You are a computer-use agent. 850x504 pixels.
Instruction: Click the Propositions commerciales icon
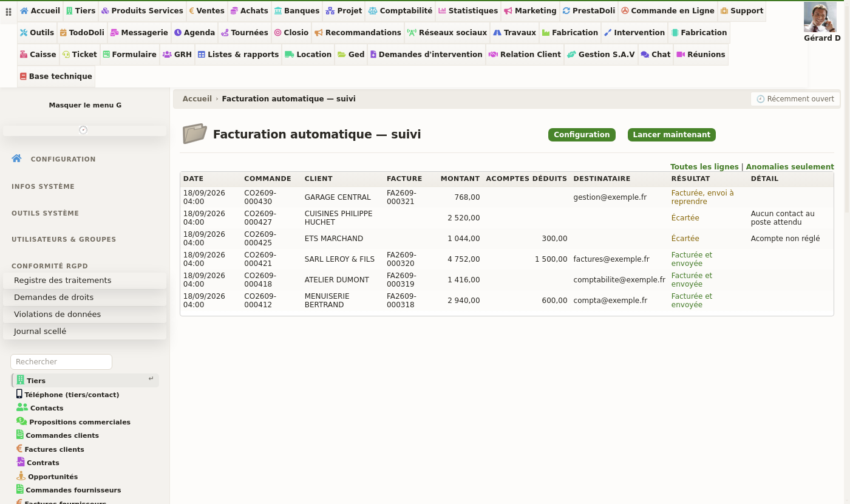(x=21, y=421)
